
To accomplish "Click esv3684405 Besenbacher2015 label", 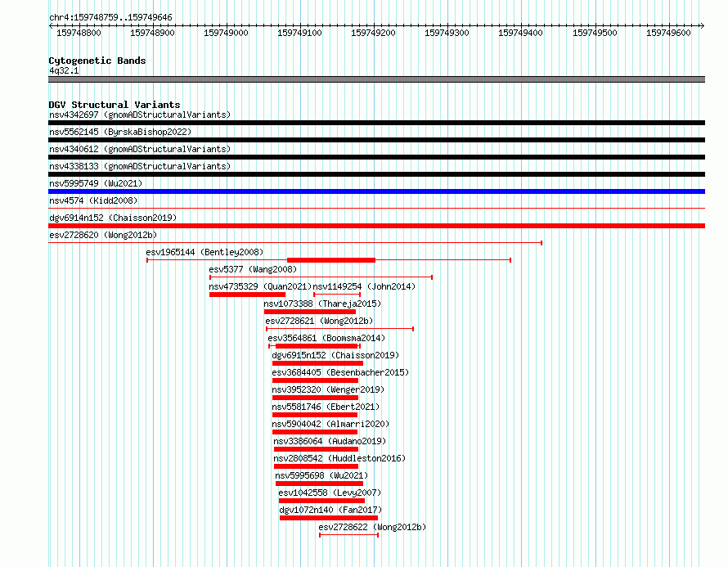I will point(340,372).
